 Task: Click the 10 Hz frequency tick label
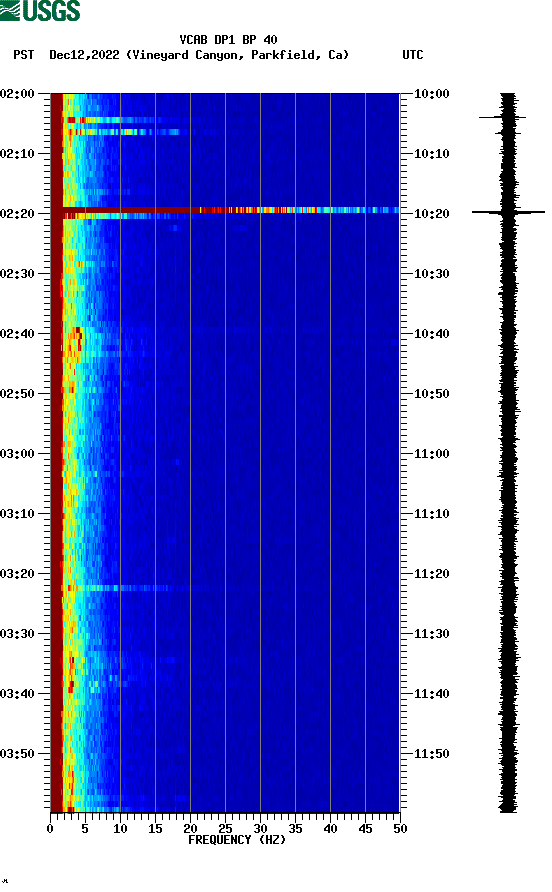(120, 829)
